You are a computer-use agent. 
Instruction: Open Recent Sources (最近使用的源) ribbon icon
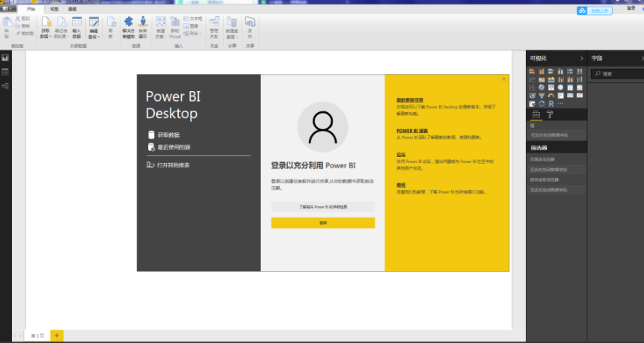pyautogui.click(x=61, y=22)
